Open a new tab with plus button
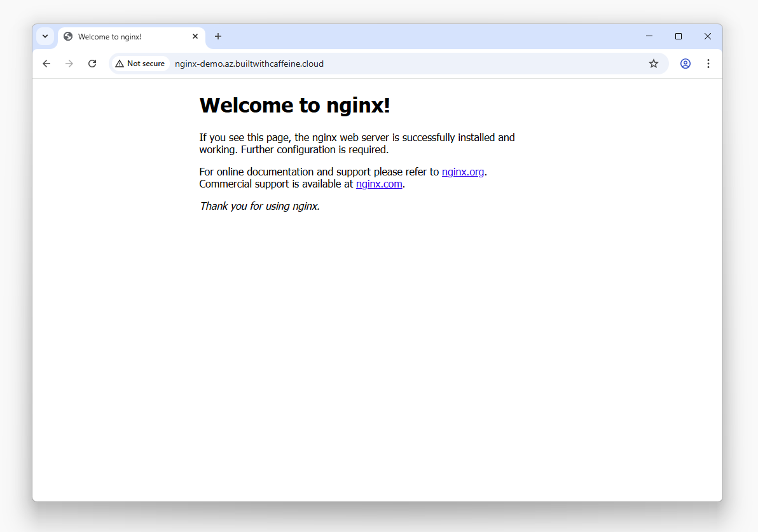Viewport: 758px width, 532px height. coord(218,36)
